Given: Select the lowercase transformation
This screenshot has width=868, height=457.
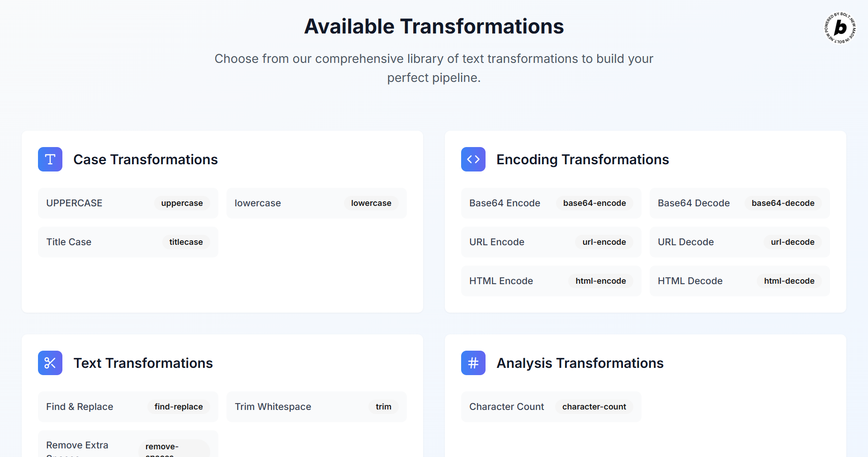Looking at the screenshot, I should [x=316, y=203].
